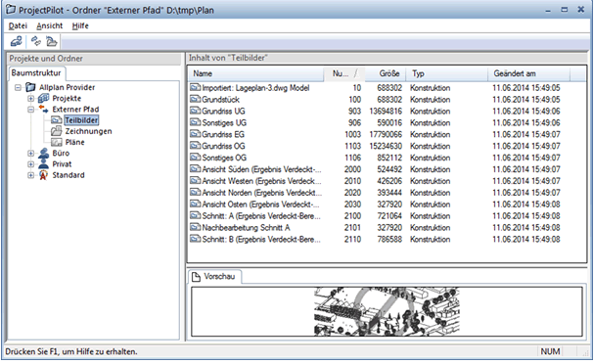Sort list by Geändert am column
The image size is (594, 364).
point(528,73)
